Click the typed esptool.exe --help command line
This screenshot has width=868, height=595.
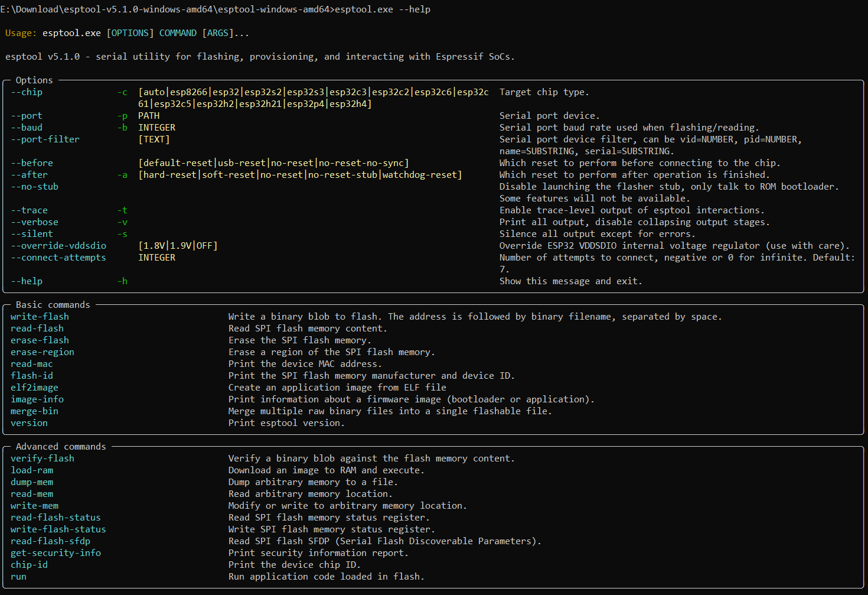pos(382,9)
